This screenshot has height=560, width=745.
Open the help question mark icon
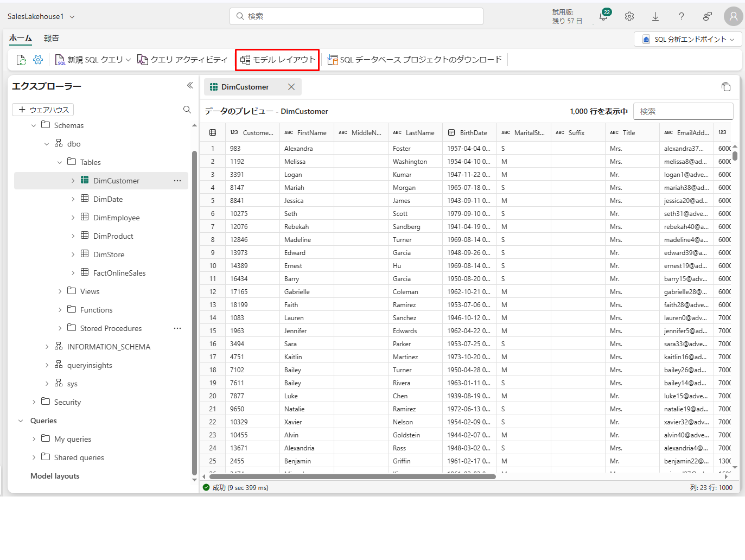682,16
